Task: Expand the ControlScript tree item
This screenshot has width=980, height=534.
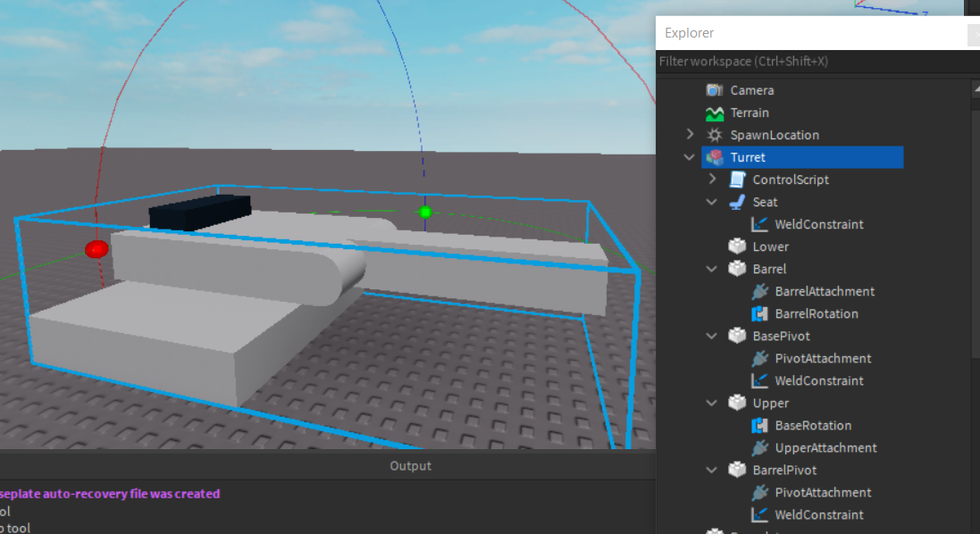Action: [x=712, y=179]
